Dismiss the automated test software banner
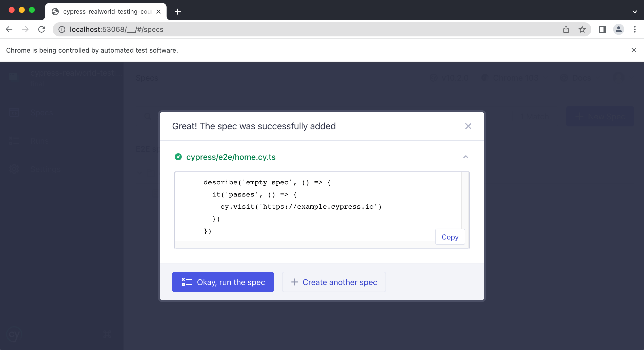644x350 pixels. (634, 50)
